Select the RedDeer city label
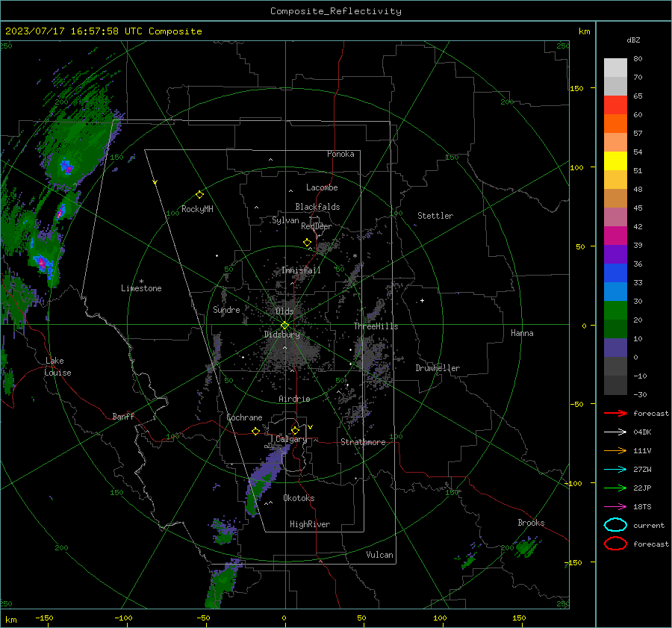Image resolution: width=672 pixels, height=628 pixels. pos(317,226)
